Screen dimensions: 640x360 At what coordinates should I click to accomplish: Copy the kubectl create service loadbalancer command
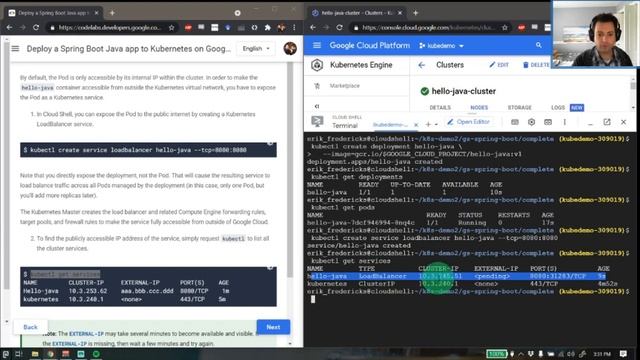point(270,144)
